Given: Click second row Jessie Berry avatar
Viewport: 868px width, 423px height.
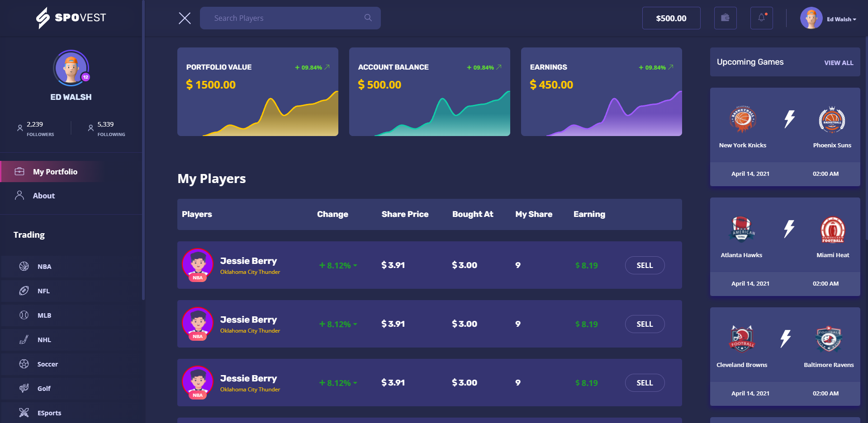Looking at the screenshot, I should (198, 324).
